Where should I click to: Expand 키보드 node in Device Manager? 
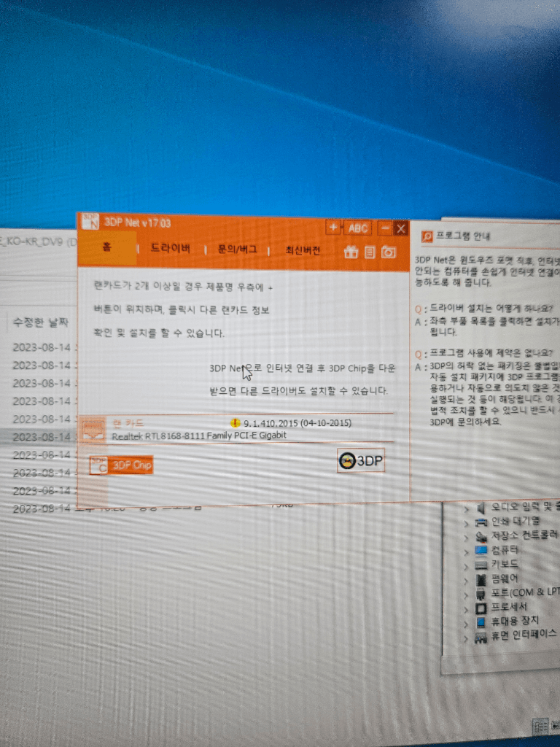click(x=466, y=566)
